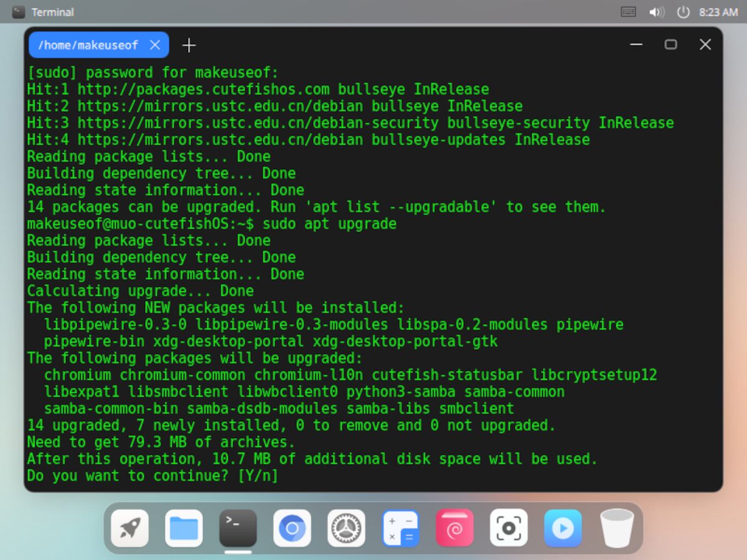Click the 'Need to get 79.3 MB of archives.' line
Viewport: 747px width, 560px height.
pos(161,442)
